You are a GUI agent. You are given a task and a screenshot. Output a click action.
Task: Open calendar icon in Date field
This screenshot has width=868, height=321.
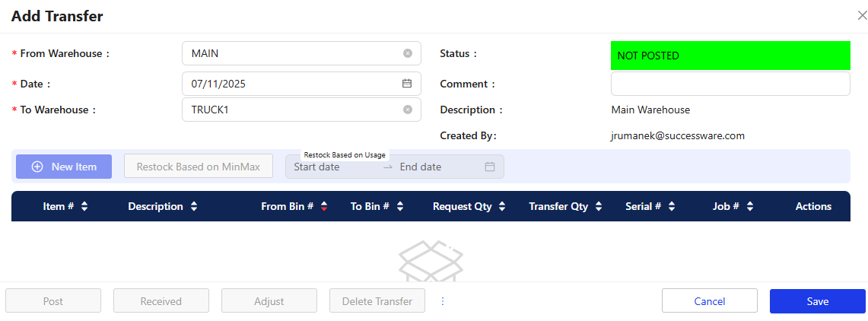(x=407, y=84)
